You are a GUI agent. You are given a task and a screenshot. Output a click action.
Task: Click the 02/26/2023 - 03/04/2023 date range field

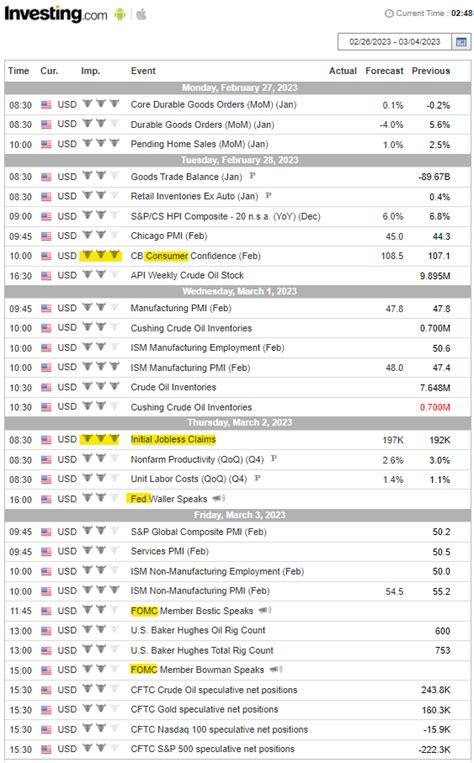(x=395, y=42)
